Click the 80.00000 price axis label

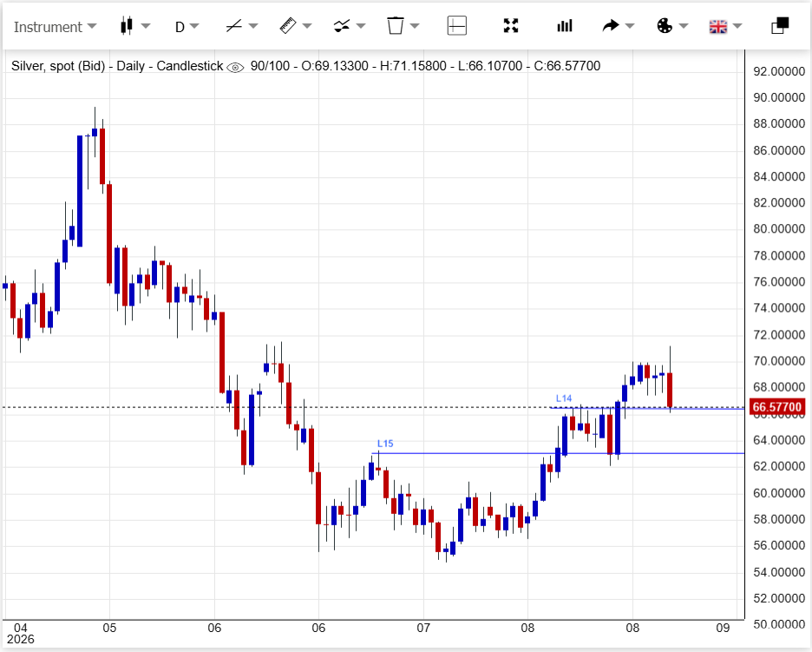pyautogui.click(x=779, y=229)
